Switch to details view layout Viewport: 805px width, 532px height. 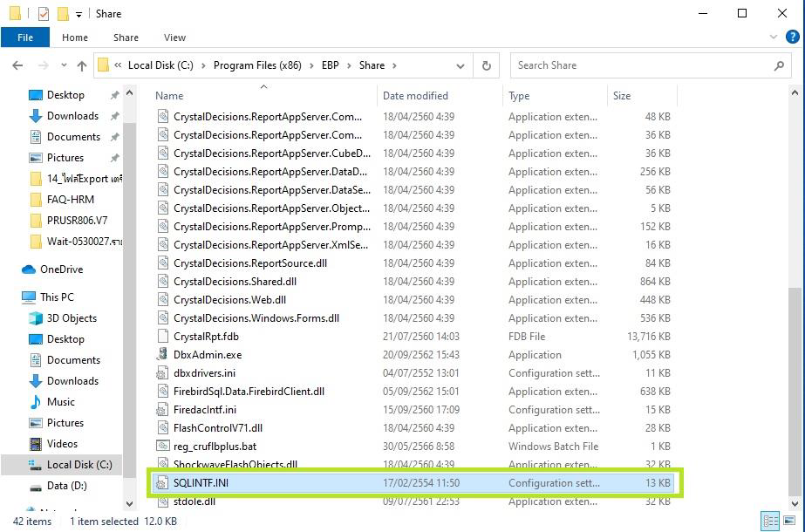pyautogui.click(x=771, y=521)
